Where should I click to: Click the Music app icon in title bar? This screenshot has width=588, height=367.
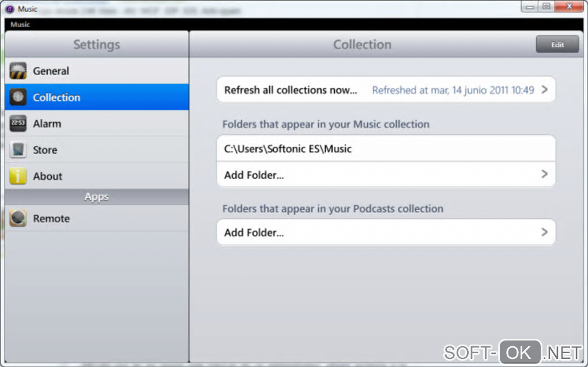coord(10,9)
